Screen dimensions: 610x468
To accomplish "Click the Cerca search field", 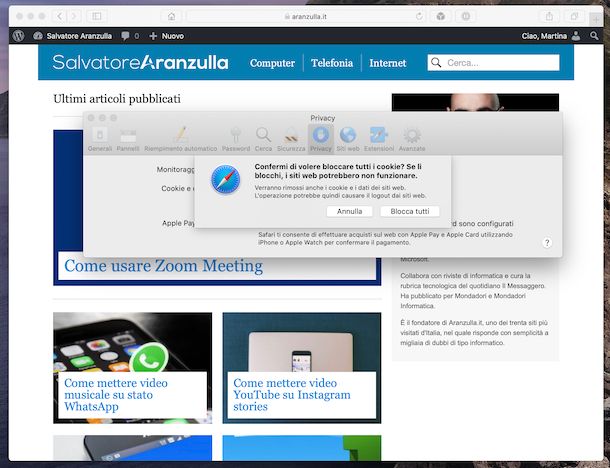I will [493, 63].
